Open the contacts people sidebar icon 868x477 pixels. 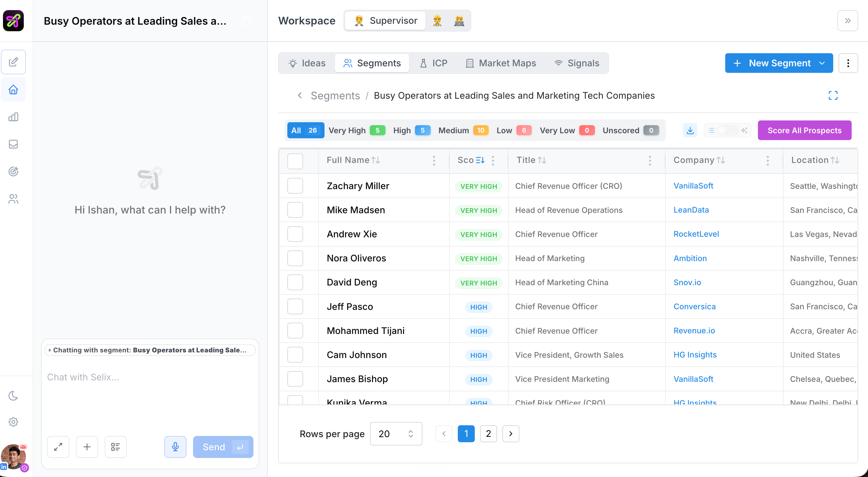click(13, 199)
